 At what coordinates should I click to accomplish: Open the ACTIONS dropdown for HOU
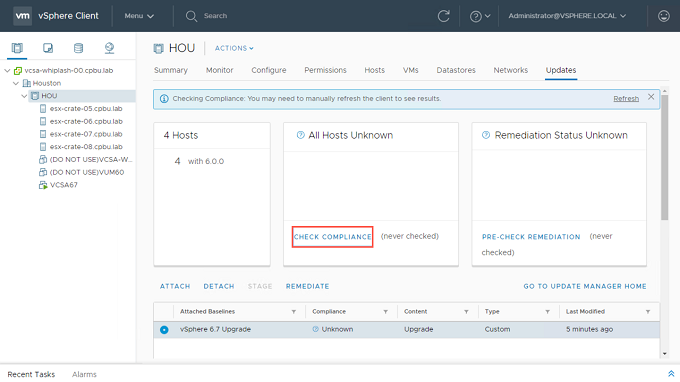click(234, 48)
